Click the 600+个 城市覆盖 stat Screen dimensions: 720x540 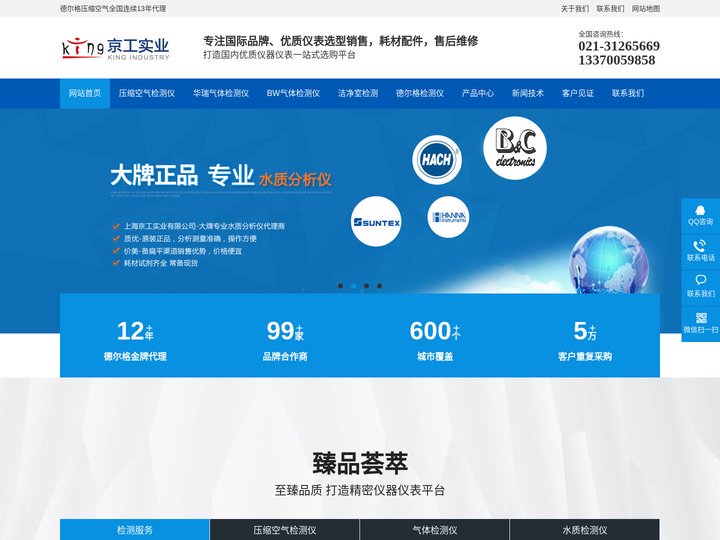tap(435, 340)
